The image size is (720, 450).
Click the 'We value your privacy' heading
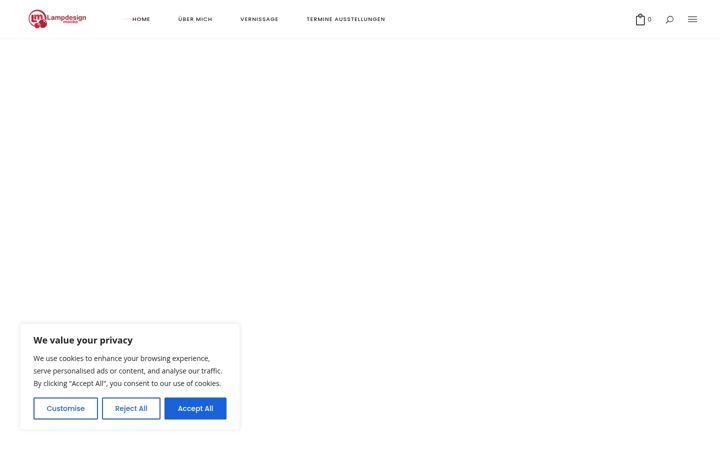tap(83, 340)
